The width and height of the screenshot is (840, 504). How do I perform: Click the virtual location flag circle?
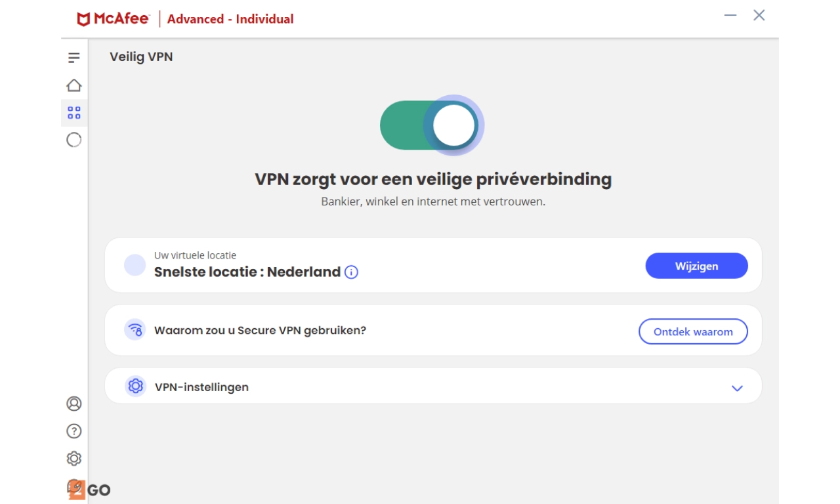[135, 265]
